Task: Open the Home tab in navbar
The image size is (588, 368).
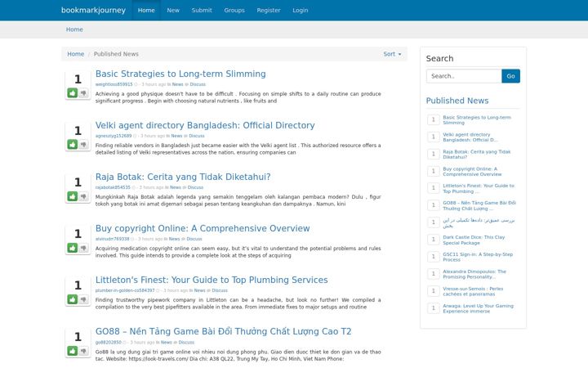Action: [x=146, y=10]
